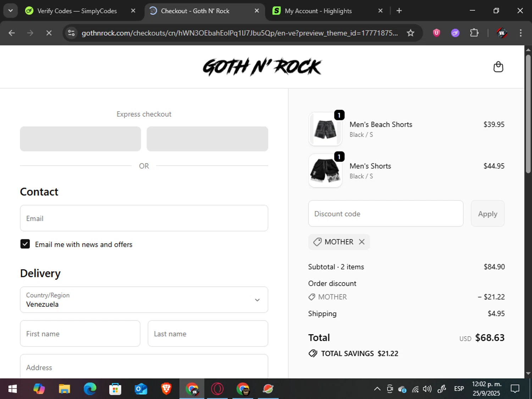Click the Last name field

tap(208, 333)
